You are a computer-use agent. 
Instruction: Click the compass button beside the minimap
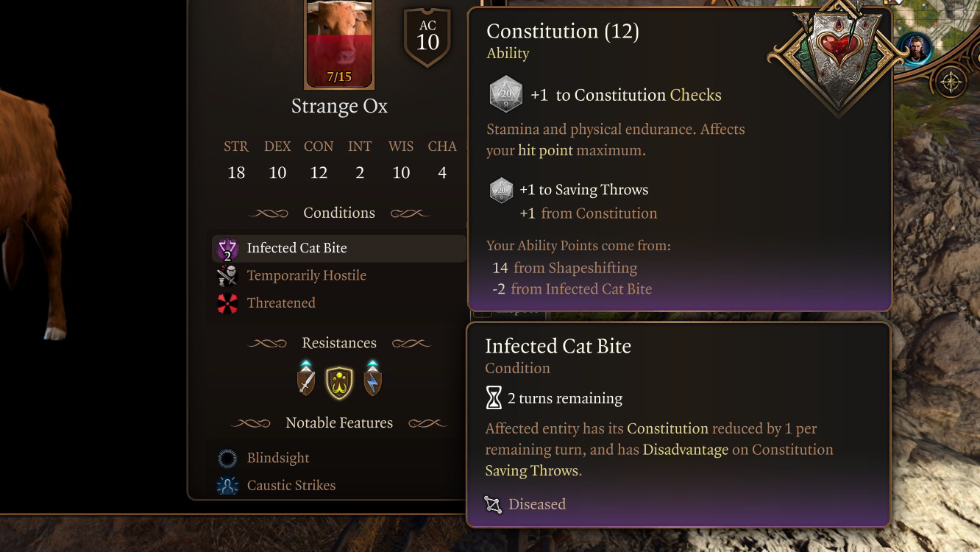[x=951, y=82]
